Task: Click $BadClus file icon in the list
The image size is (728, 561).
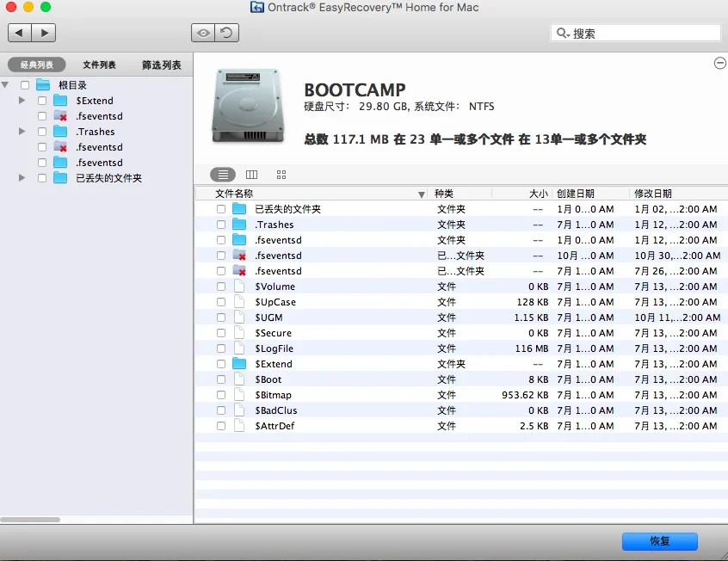Action: click(x=239, y=410)
